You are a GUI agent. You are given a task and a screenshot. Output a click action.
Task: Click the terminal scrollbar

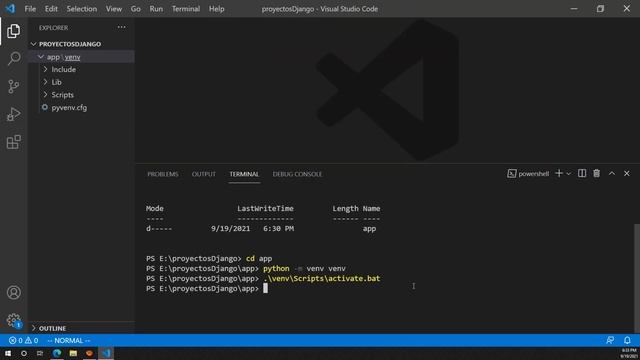click(x=637, y=278)
